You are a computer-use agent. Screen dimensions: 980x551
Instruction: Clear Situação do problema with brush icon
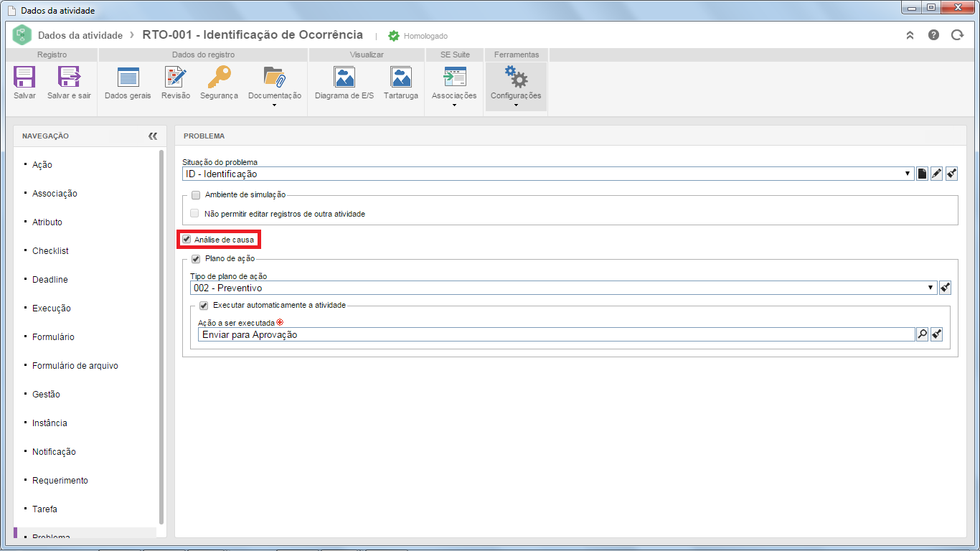click(951, 174)
